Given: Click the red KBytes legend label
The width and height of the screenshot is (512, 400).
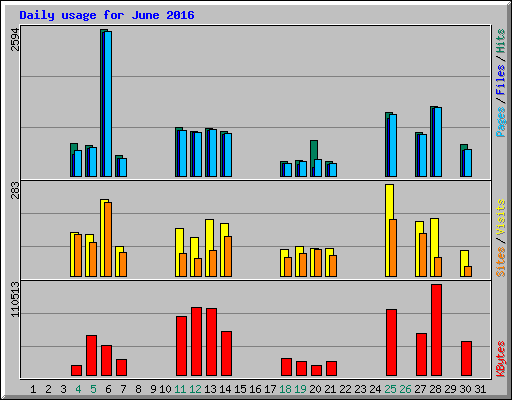Looking at the screenshot, I should click(x=501, y=359).
